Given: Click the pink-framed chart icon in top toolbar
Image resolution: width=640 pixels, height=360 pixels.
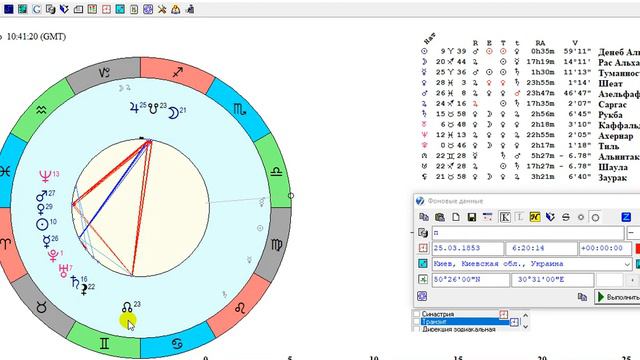Looking at the screenshot, I should coord(106,9).
